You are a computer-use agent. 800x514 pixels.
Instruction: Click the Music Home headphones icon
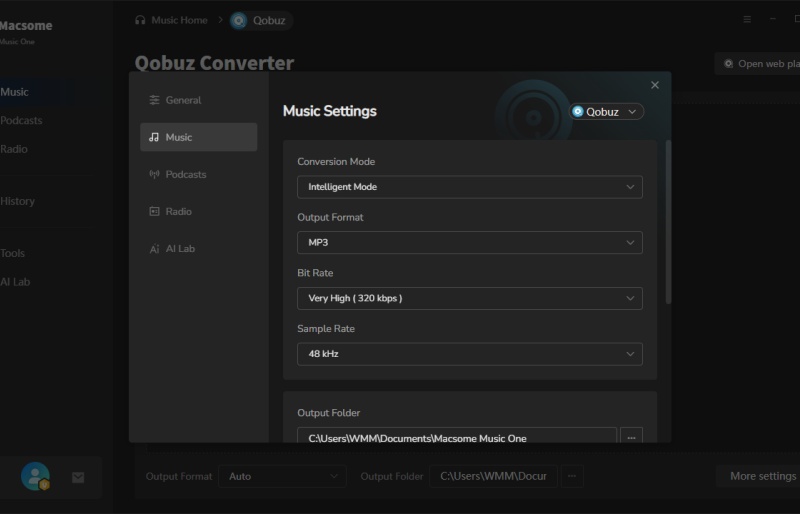tap(140, 20)
